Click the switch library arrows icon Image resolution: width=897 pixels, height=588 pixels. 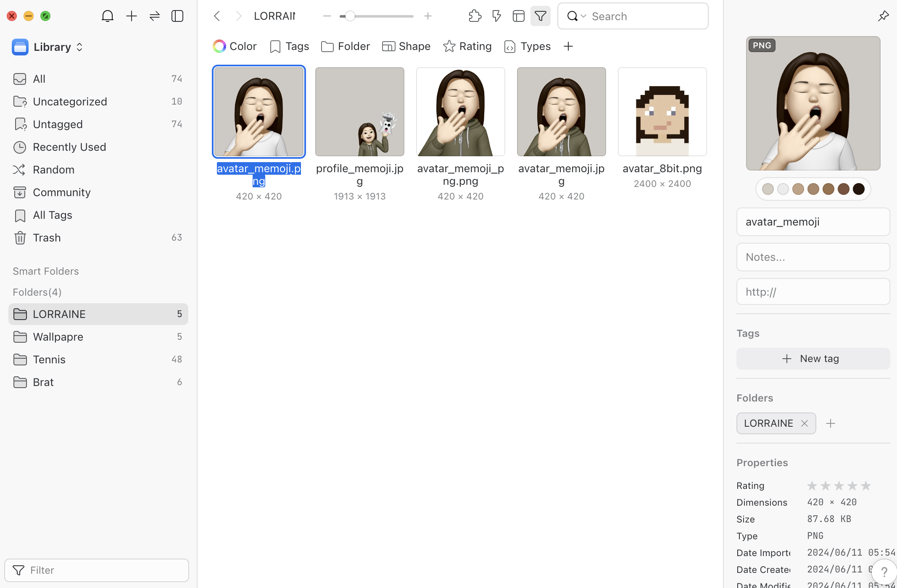155,16
